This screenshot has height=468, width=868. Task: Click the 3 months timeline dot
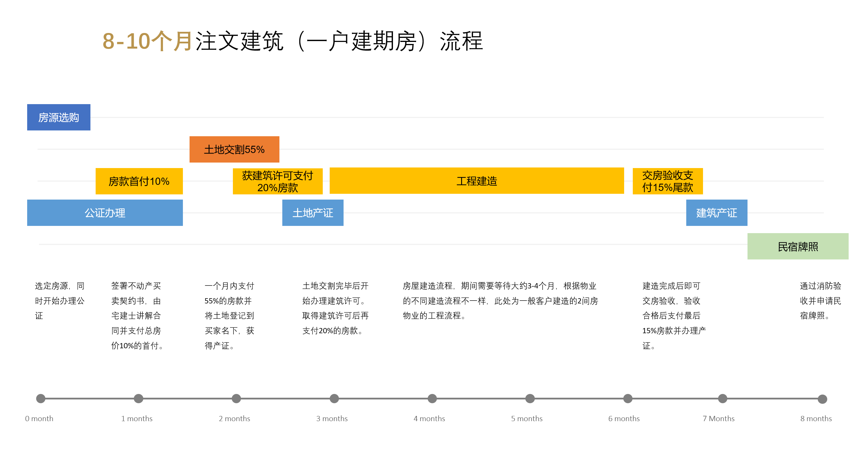point(334,399)
